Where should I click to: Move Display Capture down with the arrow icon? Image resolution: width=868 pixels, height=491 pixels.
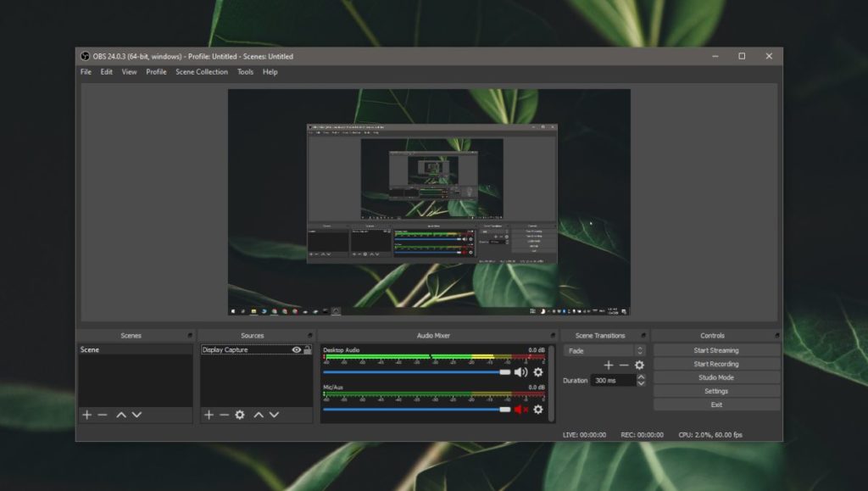pos(275,415)
